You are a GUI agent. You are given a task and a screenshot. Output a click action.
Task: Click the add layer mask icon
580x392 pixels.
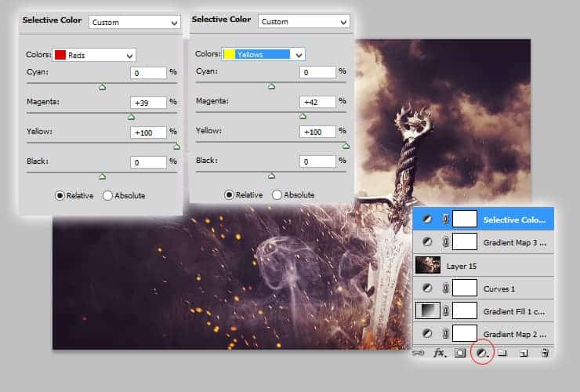(461, 354)
